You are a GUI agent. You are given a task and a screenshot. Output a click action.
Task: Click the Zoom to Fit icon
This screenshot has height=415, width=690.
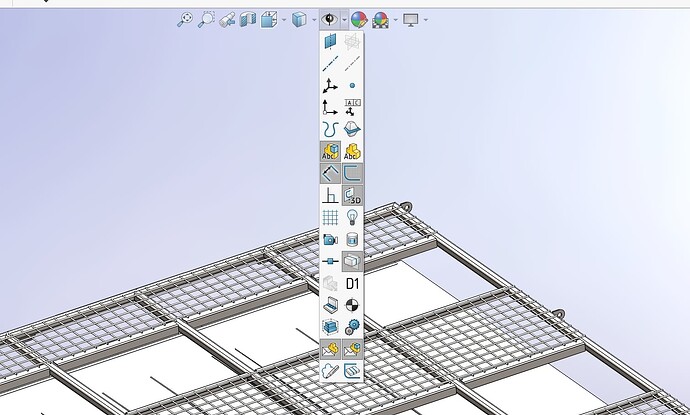tap(184, 19)
